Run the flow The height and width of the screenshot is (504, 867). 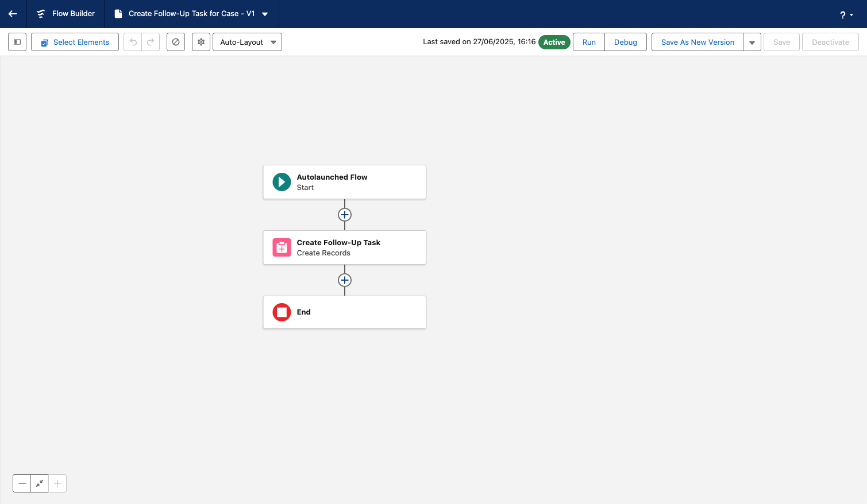pos(589,42)
